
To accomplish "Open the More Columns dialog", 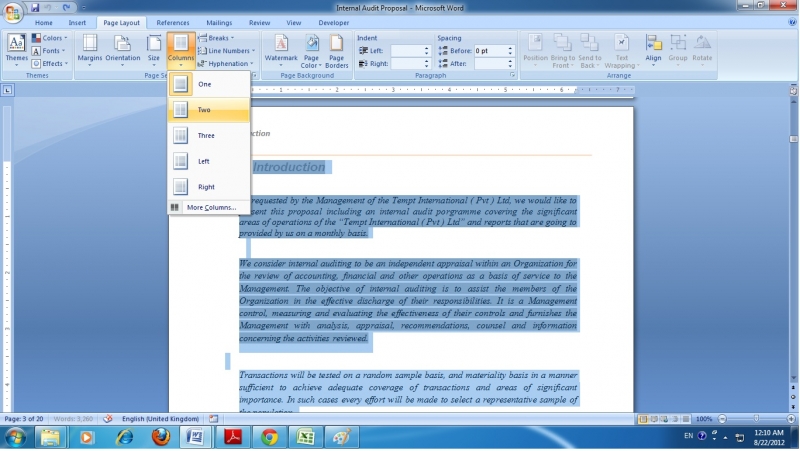I will (210, 207).
